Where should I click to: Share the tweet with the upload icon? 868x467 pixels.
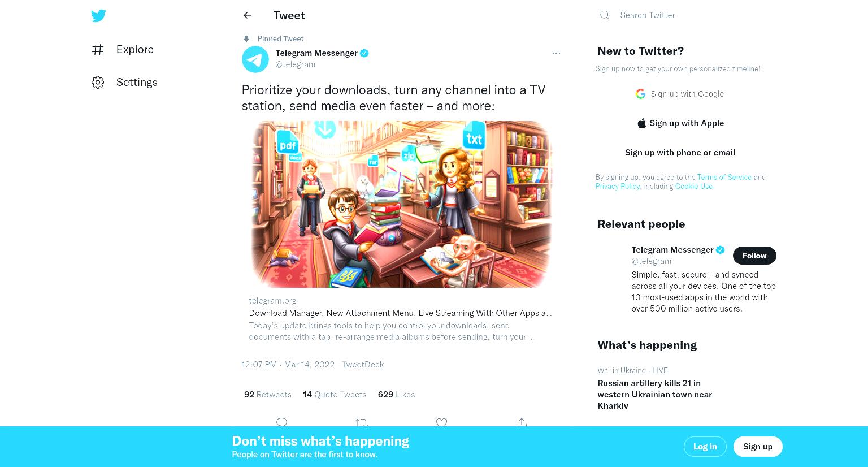point(522,422)
